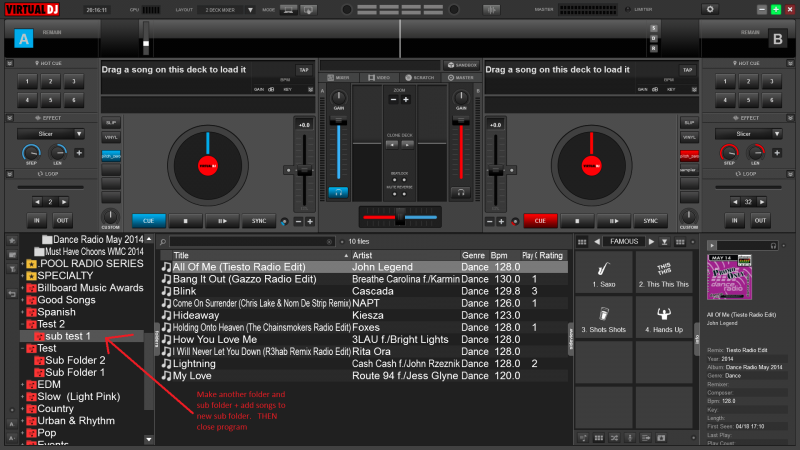Zoom in waveform with plus button
800x450 pixels.
point(406,99)
